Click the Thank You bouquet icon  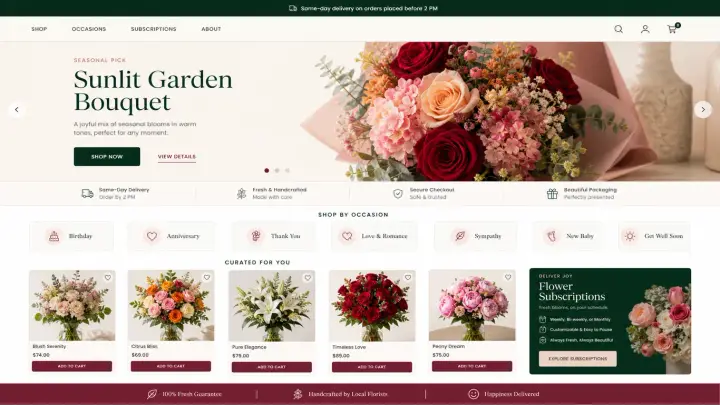point(256,236)
